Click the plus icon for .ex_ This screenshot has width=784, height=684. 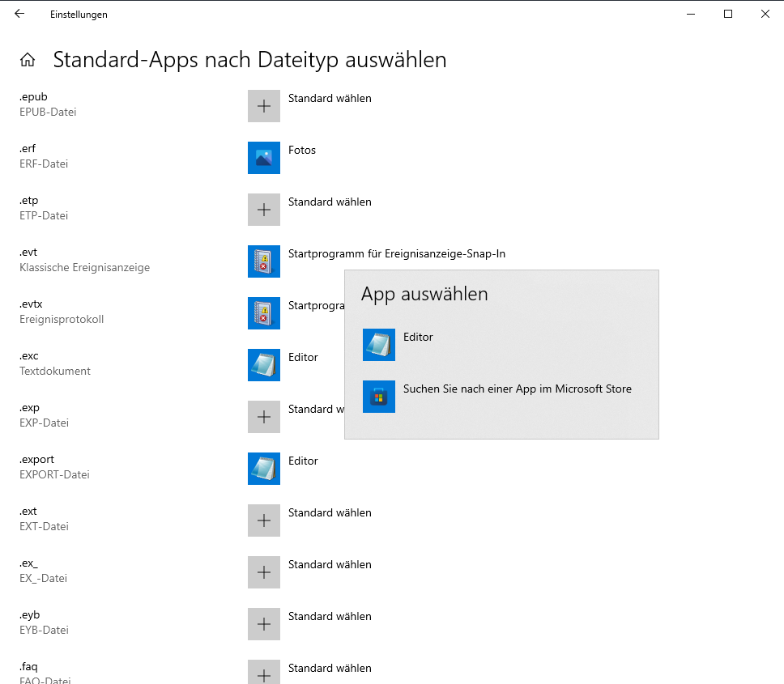264,572
